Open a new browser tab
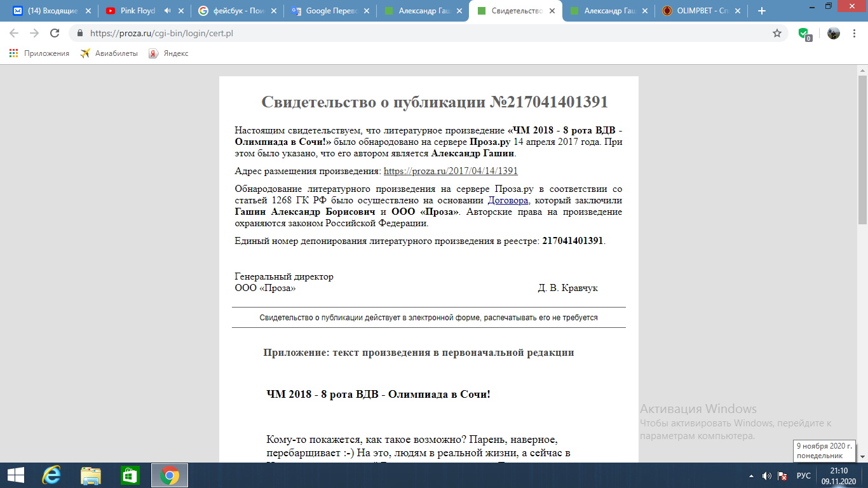868x488 pixels. coord(762,11)
